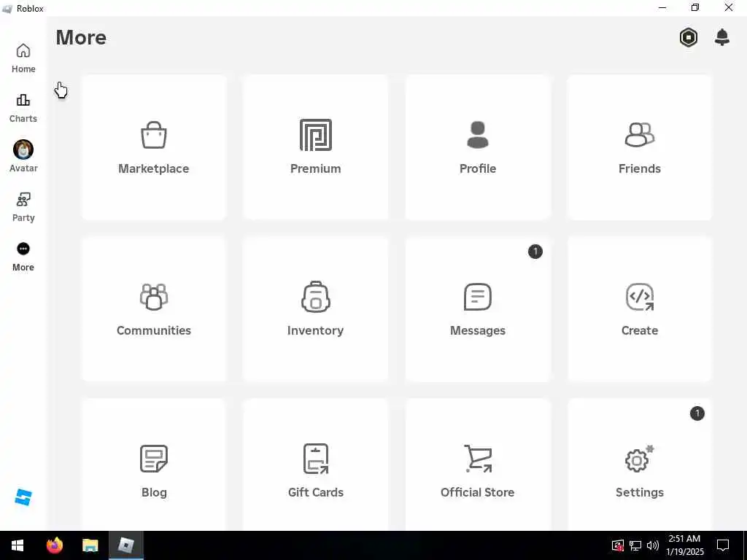
Task: Select the More item in sidebar
Action: click(23, 257)
